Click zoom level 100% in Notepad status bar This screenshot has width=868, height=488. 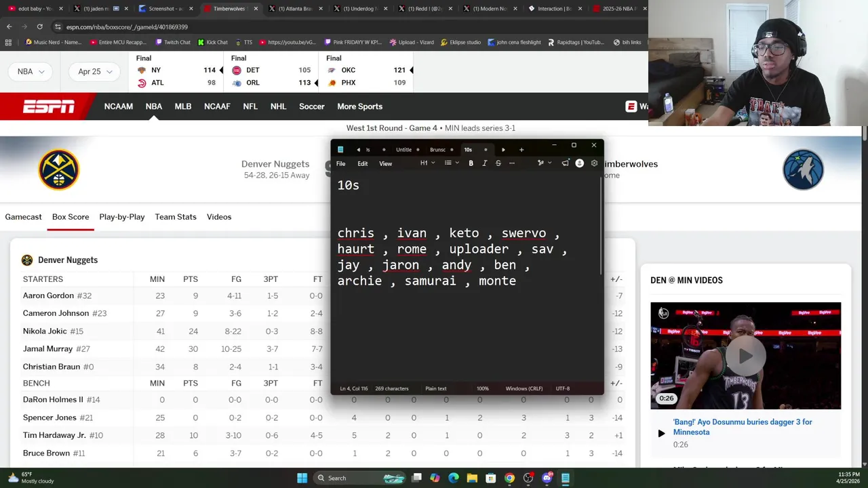click(483, 389)
